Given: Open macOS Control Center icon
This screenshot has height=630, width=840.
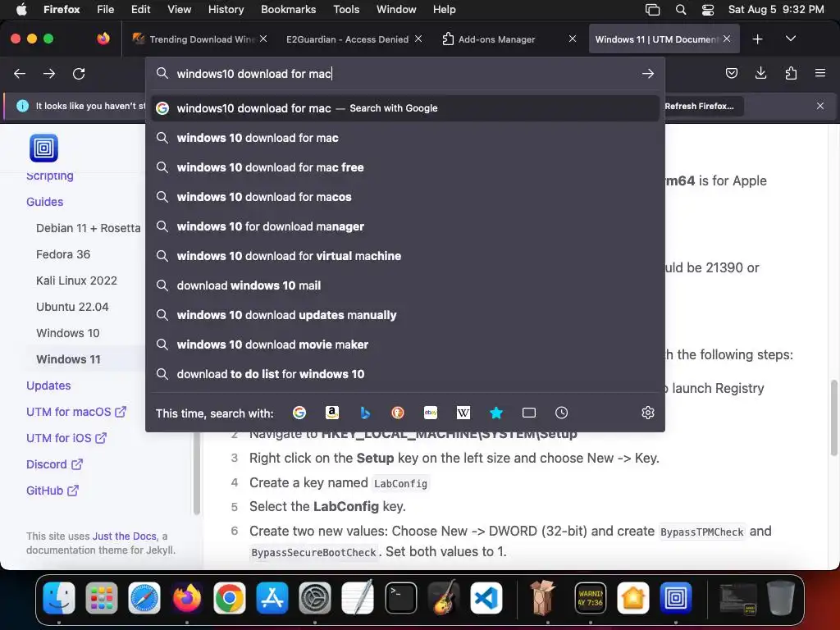Looking at the screenshot, I should (708, 9).
